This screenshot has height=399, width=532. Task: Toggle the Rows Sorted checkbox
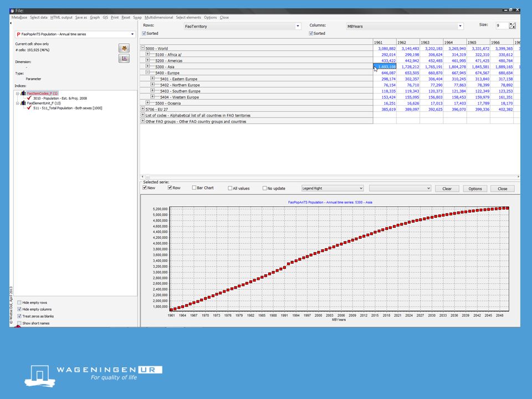(x=144, y=33)
